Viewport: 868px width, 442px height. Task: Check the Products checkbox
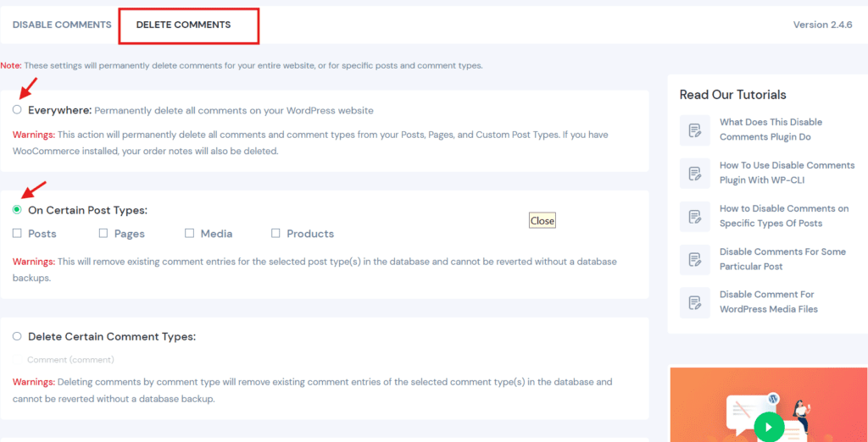tap(275, 234)
